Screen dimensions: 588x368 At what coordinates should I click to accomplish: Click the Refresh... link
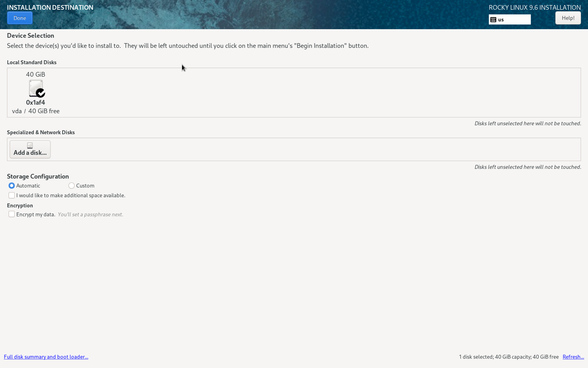pyautogui.click(x=573, y=357)
